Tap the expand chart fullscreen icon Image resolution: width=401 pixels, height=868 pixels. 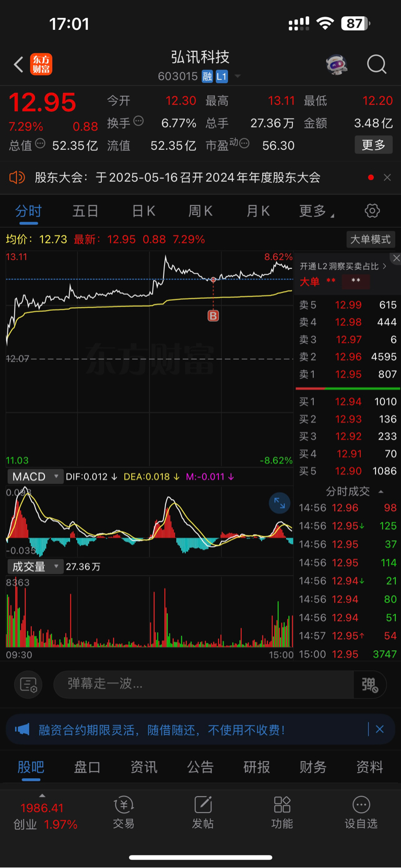279,503
